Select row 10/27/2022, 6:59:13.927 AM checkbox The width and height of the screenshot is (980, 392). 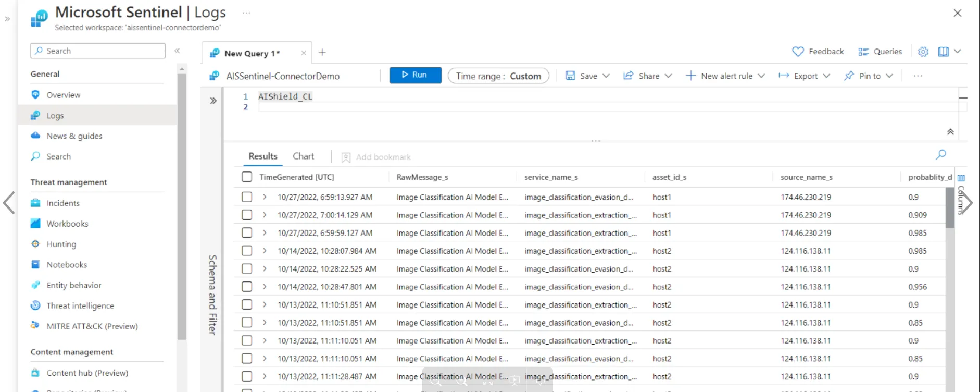[x=247, y=197]
